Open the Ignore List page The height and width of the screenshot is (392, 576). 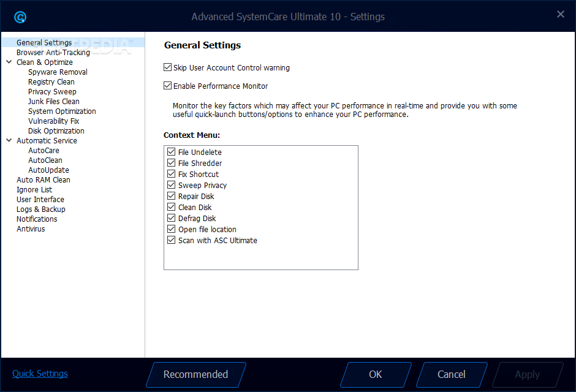click(x=34, y=190)
